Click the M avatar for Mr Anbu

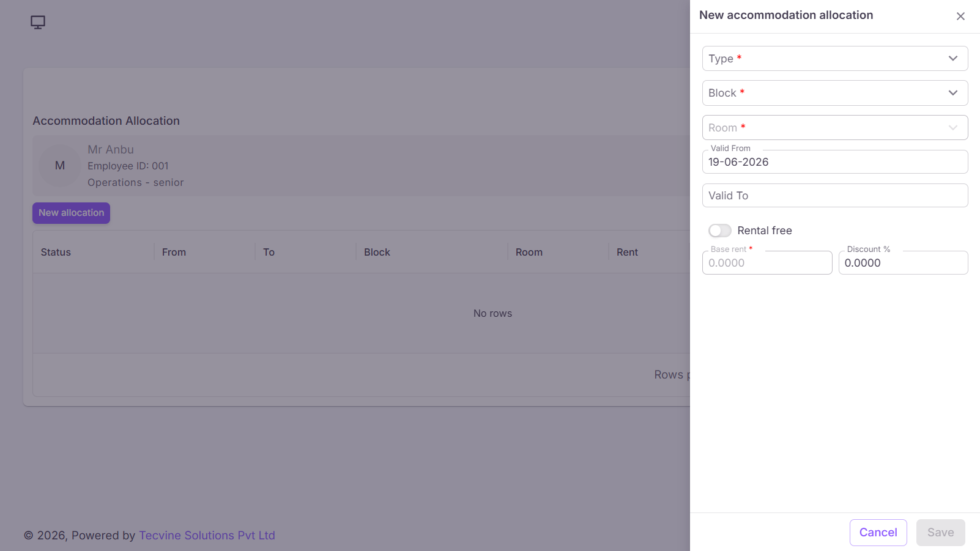(60, 166)
